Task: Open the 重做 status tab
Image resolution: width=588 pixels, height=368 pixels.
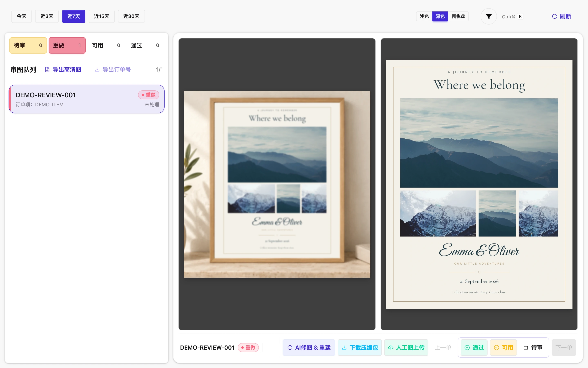Action: (x=67, y=45)
